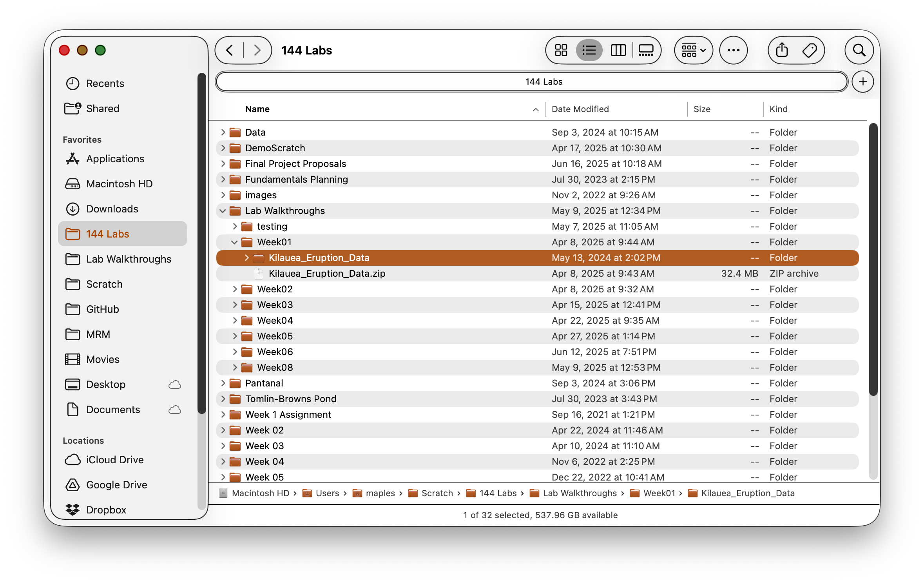Screen dimensions: 924x584
Task: Open Downloads in the sidebar
Action: pyautogui.click(x=112, y=209)
